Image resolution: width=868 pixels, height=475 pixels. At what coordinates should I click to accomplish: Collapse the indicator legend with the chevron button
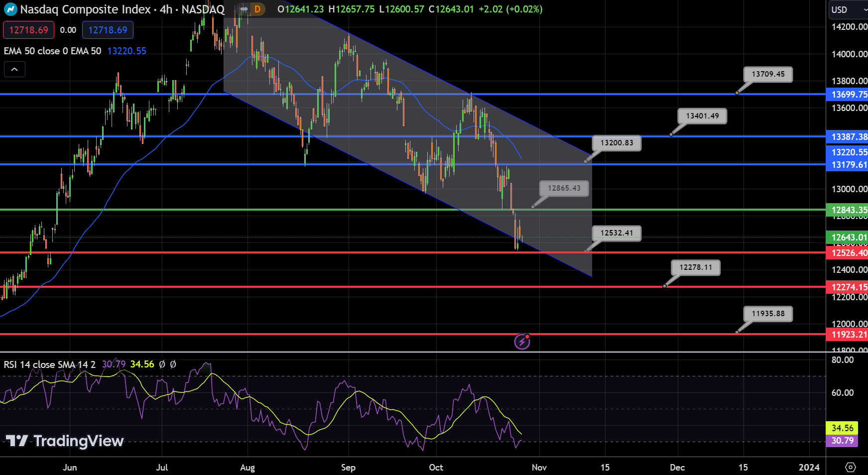14,69
